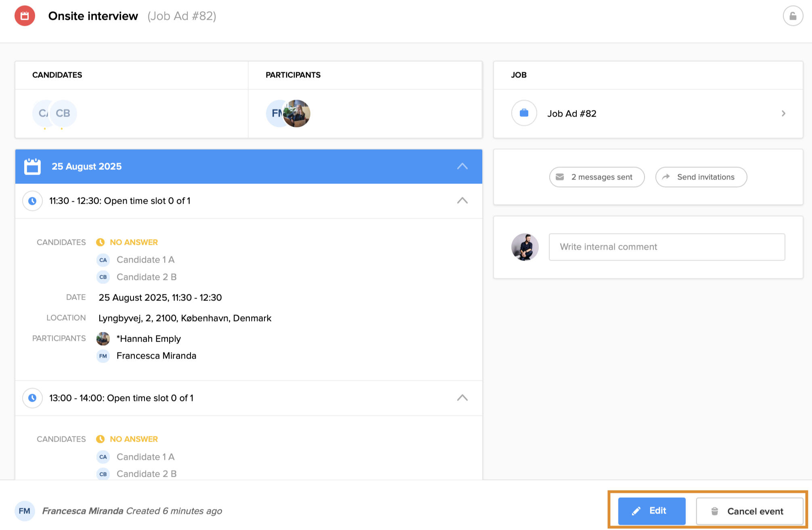This screenshot has width=812, height=530.
Task: Select Candidate 1 A in the first slot
Action: click(x=145, y=260)
